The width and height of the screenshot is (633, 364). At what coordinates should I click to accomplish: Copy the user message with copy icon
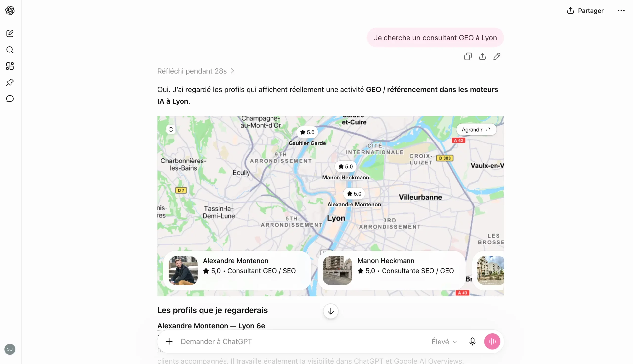click(468, 57)
